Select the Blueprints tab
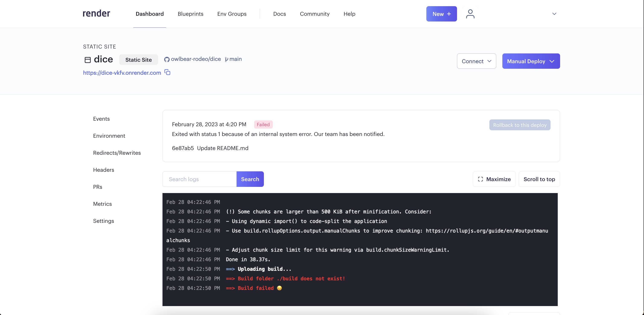This screenshot has width=644, height=315. point(190,14)
